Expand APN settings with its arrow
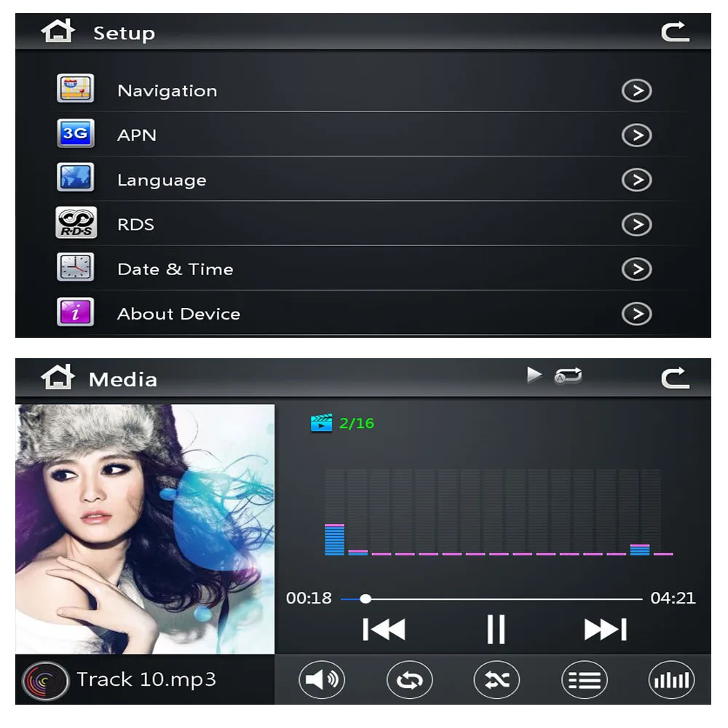728x728 pixels. (636, 135)
